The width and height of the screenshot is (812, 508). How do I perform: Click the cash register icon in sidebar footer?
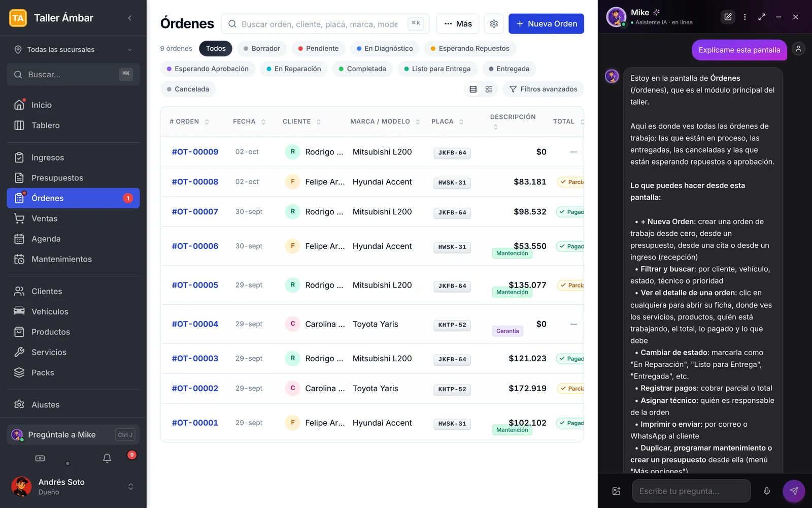pos(40,458)
